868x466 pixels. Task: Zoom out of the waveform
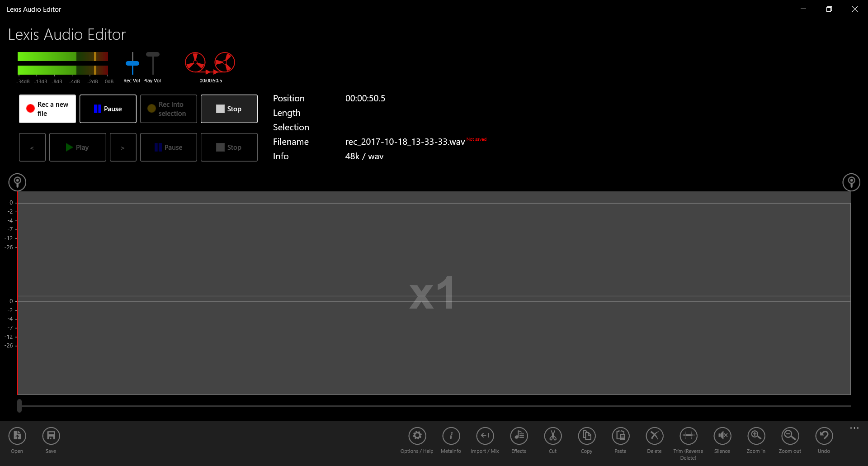790,436
